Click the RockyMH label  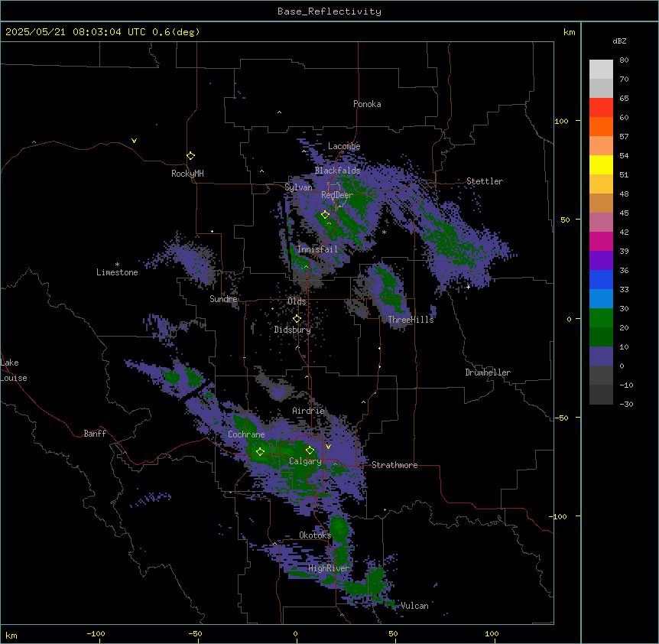[187, 174]
